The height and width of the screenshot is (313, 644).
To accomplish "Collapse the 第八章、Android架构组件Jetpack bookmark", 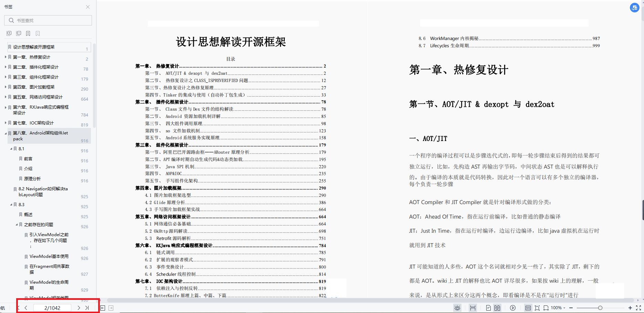I will click(x=6, y=133).
